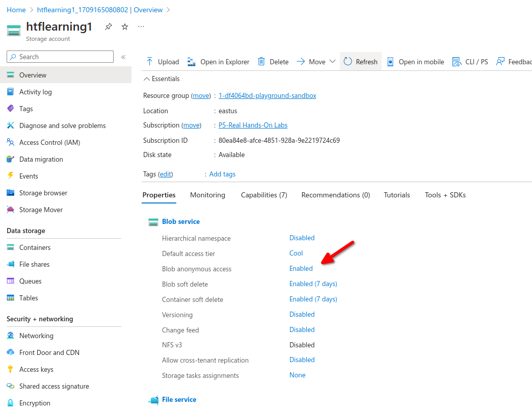Click the Enabled link for Blob anonymous access

click(301, 268)
